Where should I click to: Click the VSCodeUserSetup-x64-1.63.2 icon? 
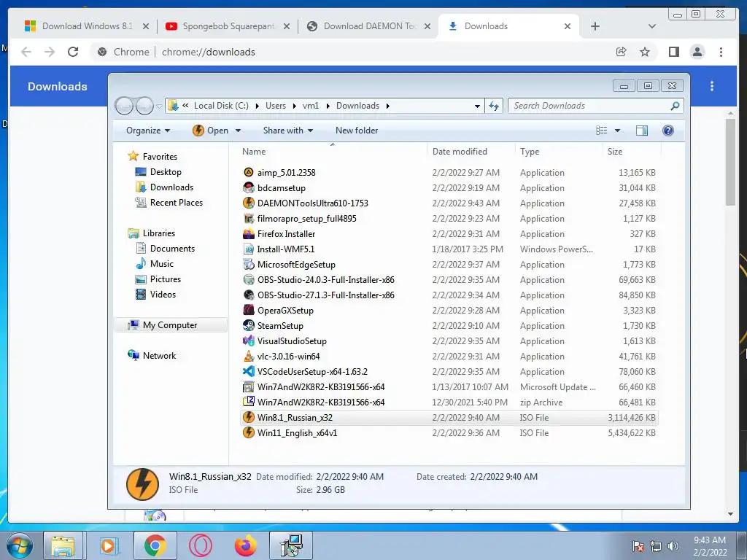pos(248,371)
